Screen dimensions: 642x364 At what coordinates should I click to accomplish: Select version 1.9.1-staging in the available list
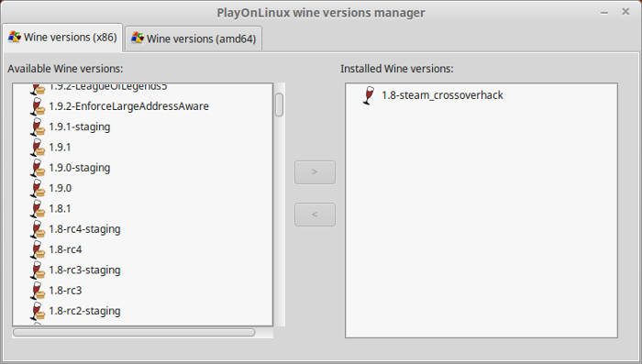coord(80,127)
